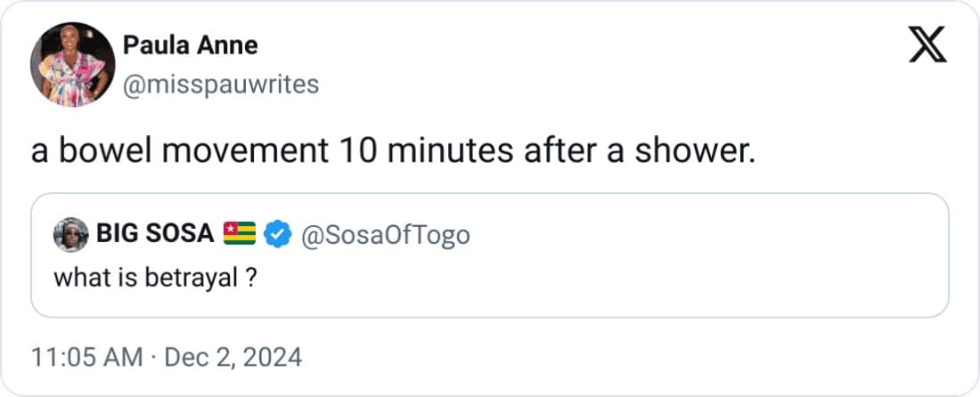
Task: Click the BIG SOSA display name
Action: (x=153, y=235)
